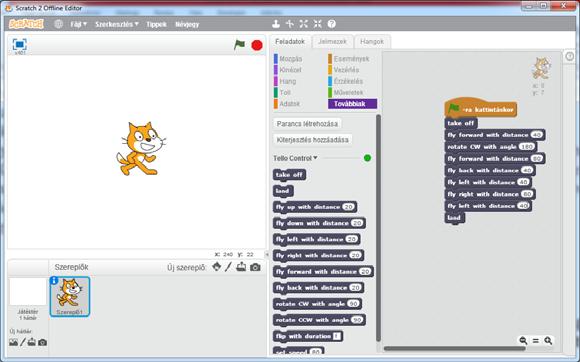The height and width of the screenshot is (362, 580).
Task: Toggle presentation mode using the fullscreen icon
Action: tap(19, 44)
